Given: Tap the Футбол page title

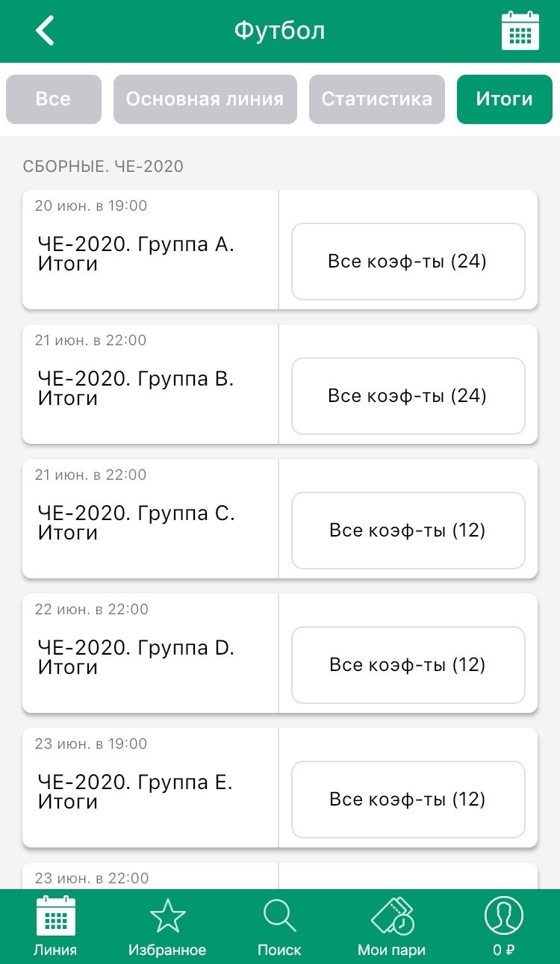Looking at the screenshot, I should tap(280, 31).
